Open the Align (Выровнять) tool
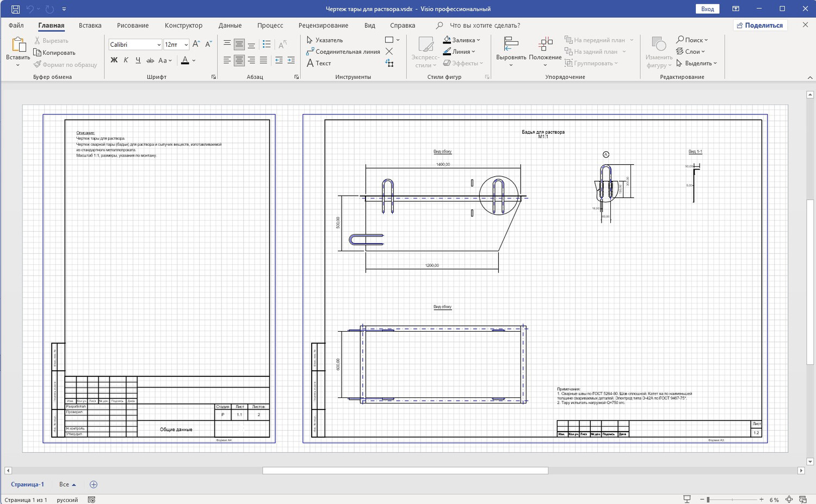Screen dimensions: 816x504 (511, 52)
